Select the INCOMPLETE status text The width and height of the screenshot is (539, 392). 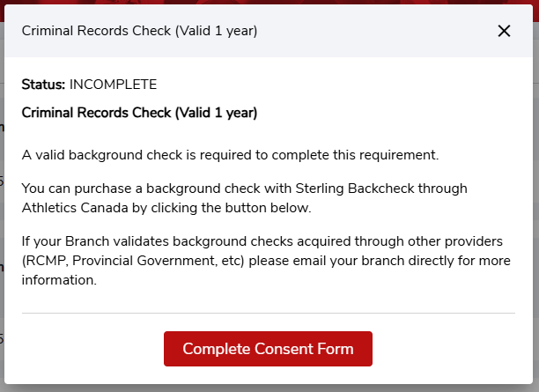[x=113, y=85]
